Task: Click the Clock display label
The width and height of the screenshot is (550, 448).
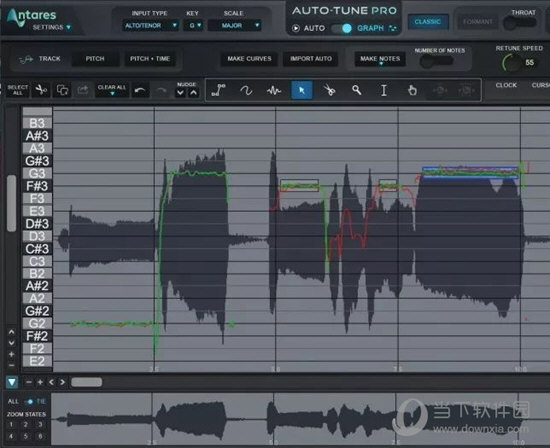Action: 506,85
